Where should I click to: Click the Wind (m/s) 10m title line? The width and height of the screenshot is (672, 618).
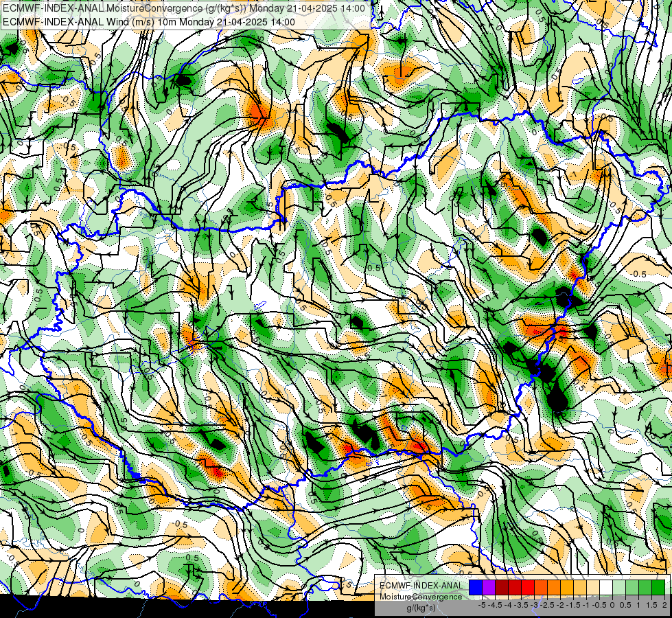pos(149,22)
